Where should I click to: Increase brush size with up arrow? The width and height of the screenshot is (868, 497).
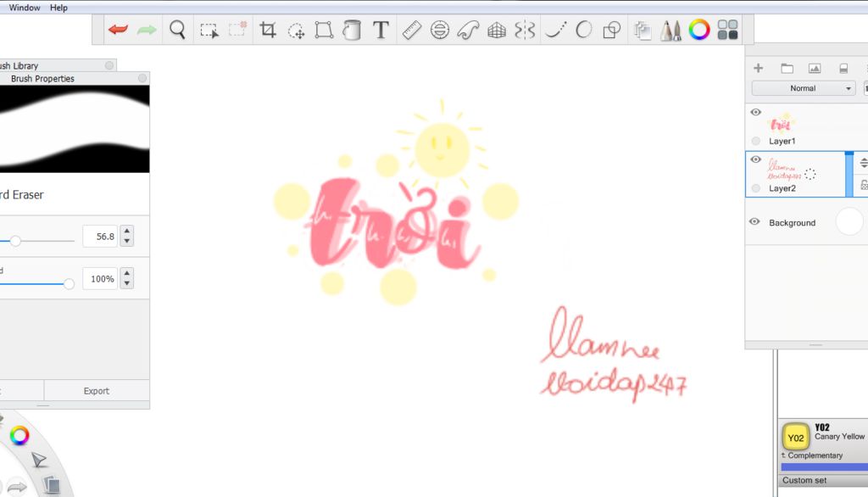click(x=127, y=231)
